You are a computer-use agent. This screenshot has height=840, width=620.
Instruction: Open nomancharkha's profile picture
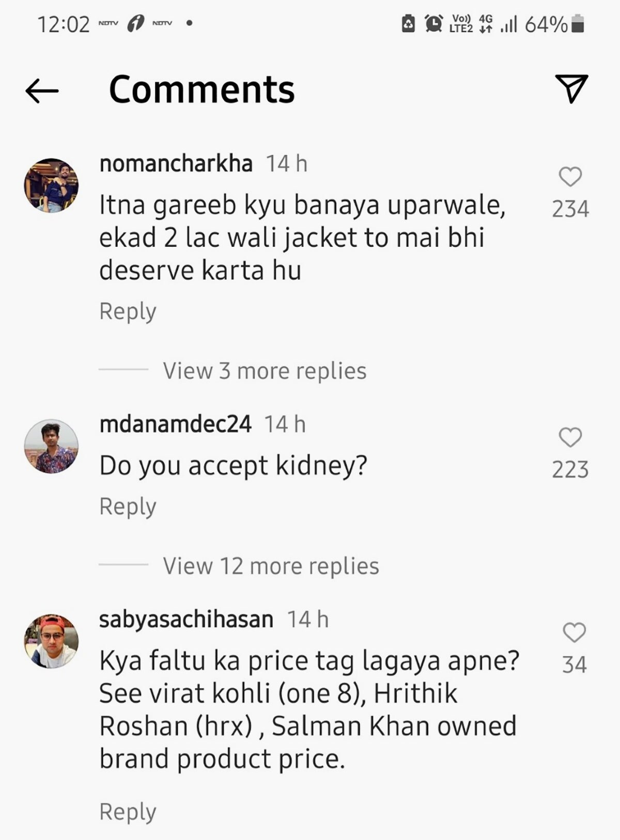52,185
